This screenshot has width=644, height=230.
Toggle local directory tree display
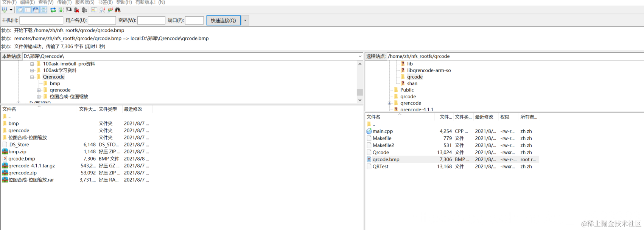pyautogui.click(x=28, y=10)
